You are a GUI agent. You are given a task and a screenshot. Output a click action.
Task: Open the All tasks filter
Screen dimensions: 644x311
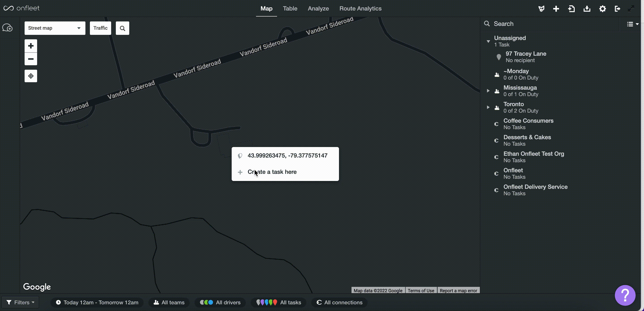[279, 303]
